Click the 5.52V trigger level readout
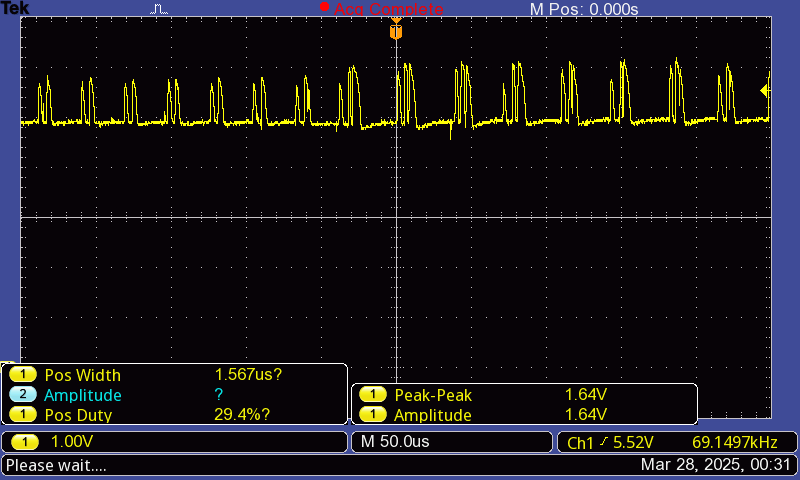Image resolution: width=800 pixels, height=480 pixels. click(633, 442)
